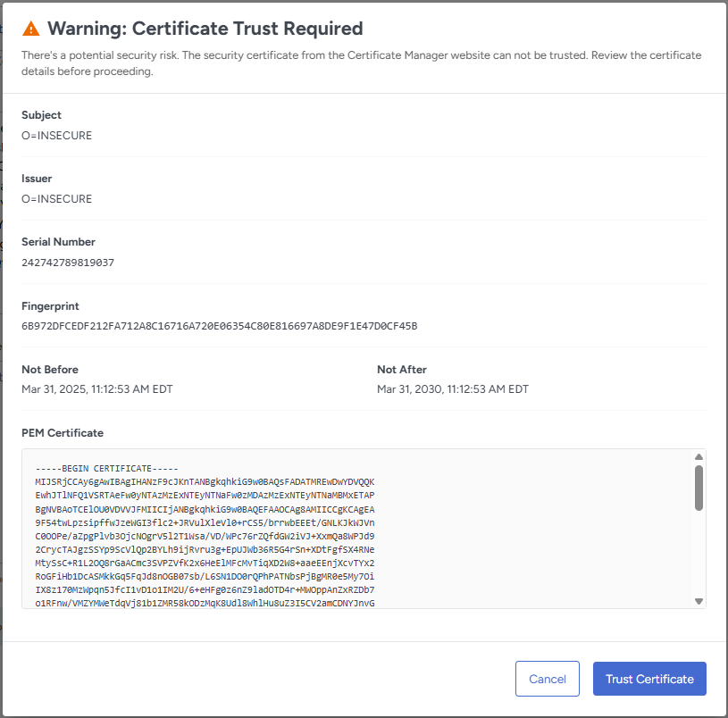Screen dimensions: 728x718
Task: Click the fingerprint hash value
Action: (219, 326)
